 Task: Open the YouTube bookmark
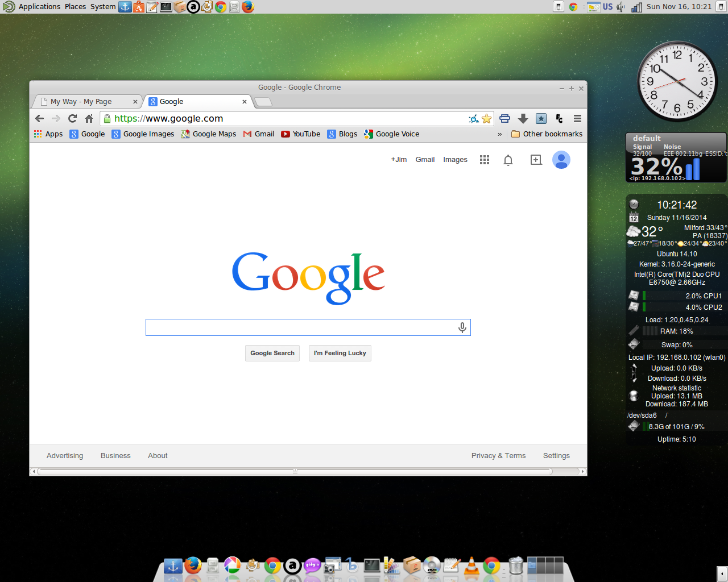pos(300,134)
